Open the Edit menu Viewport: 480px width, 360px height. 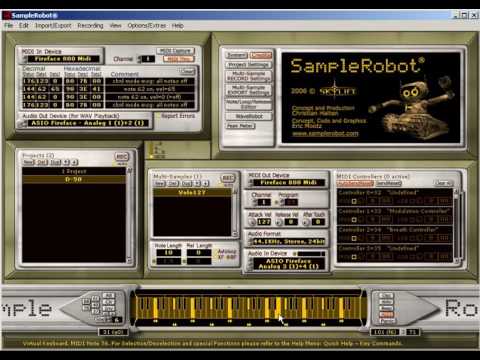tap(23, 26)
